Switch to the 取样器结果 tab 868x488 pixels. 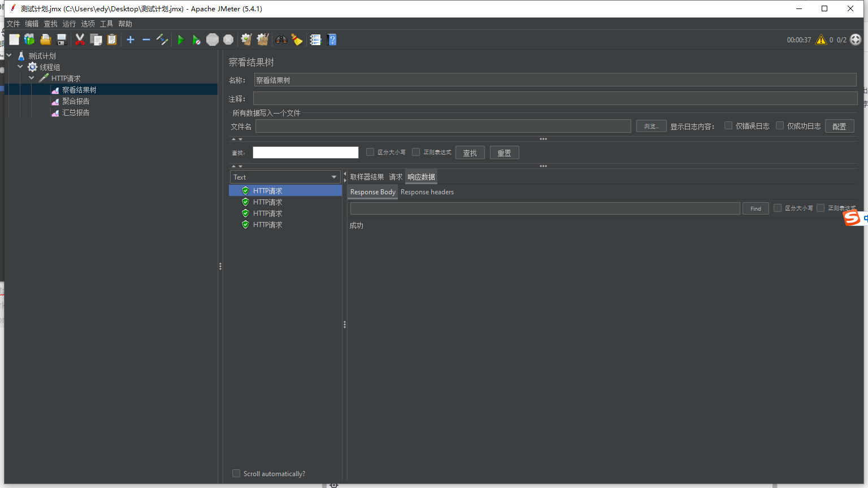pyautogui.click(x=367, y=177)
